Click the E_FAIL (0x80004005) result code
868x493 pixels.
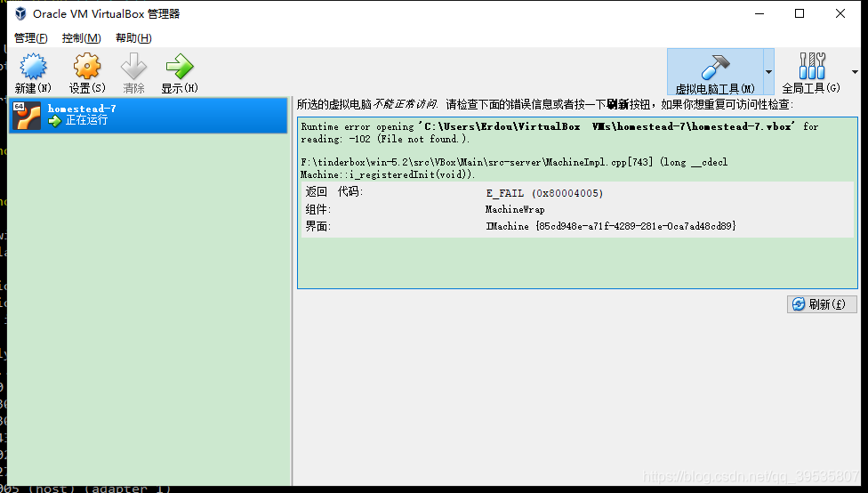click(544, 193)
